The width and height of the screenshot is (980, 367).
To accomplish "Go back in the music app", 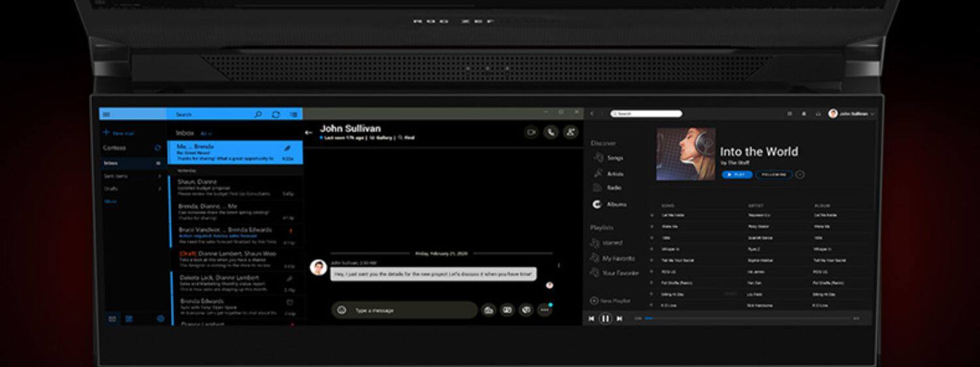I will pyautogui.click(x=592, y=114).
